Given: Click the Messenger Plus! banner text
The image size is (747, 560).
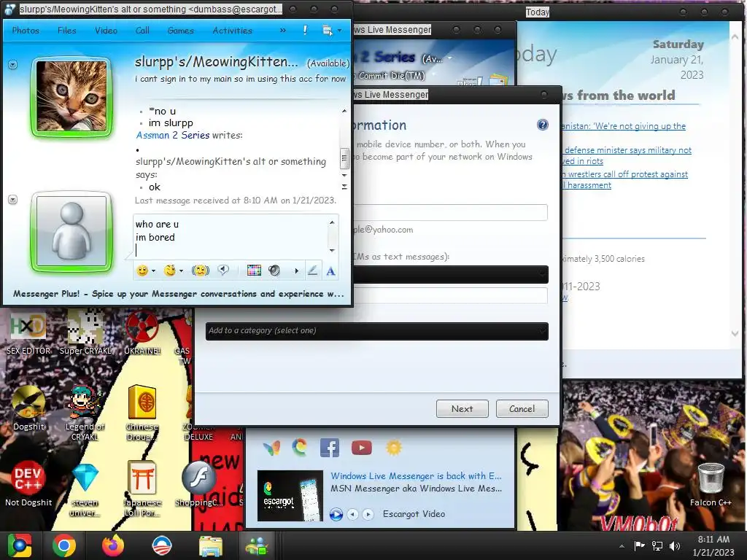Looking at the screenshot, I should coord(179,294).
